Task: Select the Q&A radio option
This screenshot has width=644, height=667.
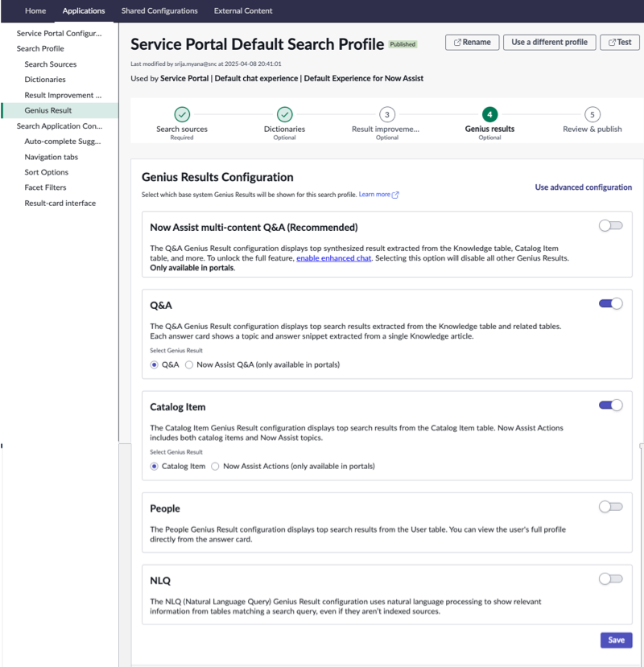Action: point(154,365)
